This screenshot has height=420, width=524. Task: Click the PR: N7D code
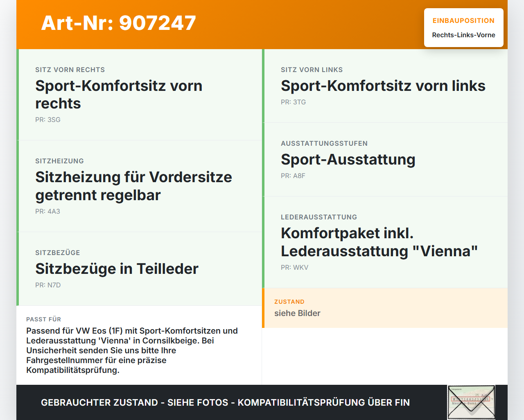tap(48, 285)
